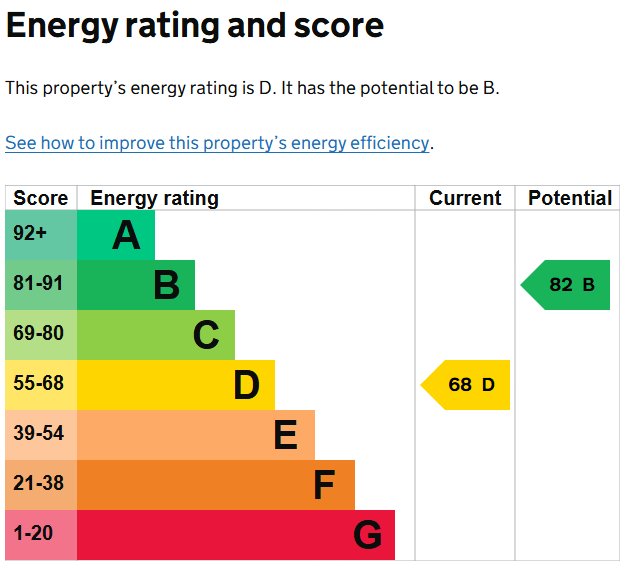This screenshot has width=625, height=565.
Task: Click the Score column header
Action: (x=41, y=198)
